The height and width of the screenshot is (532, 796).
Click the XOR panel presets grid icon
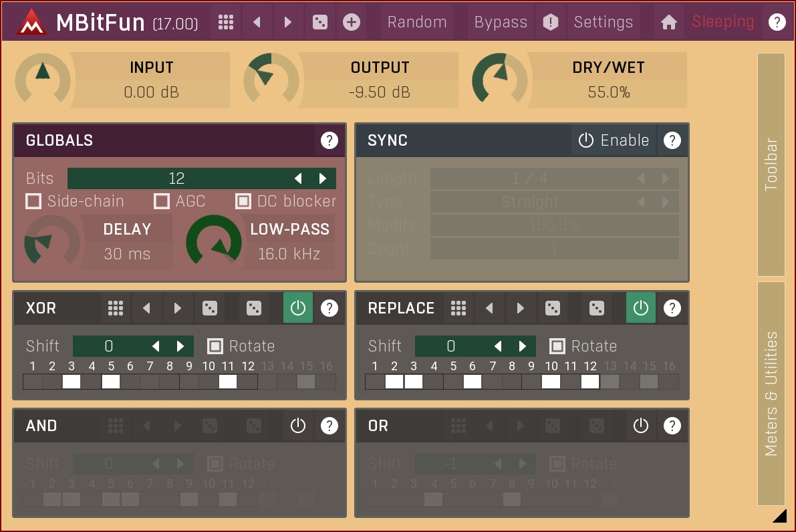coord(116,308)
